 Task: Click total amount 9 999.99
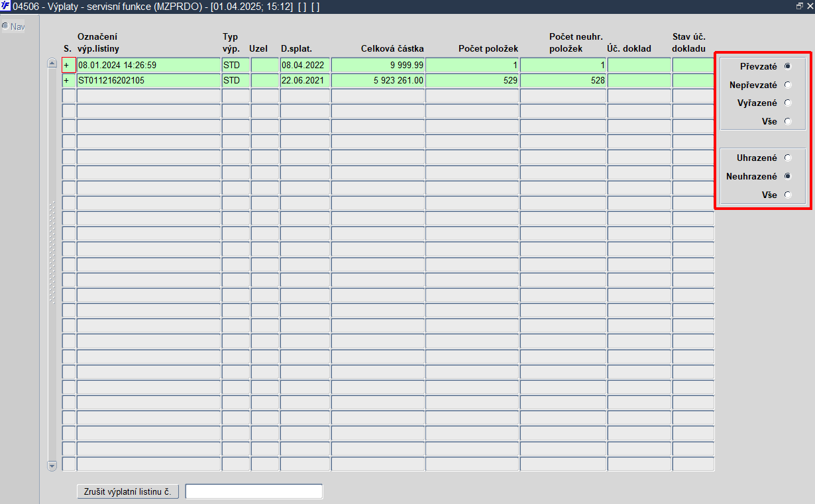(x=378, y=65)
